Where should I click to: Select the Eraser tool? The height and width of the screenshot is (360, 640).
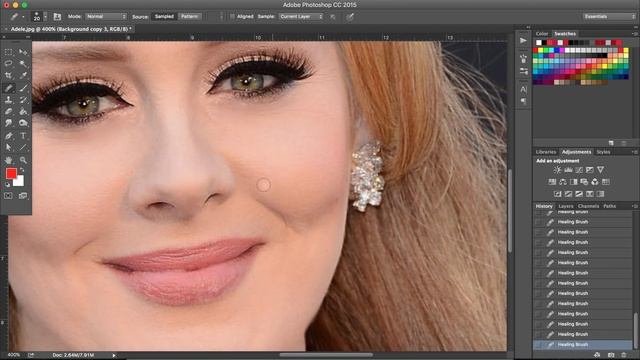[x=9, y=111]
